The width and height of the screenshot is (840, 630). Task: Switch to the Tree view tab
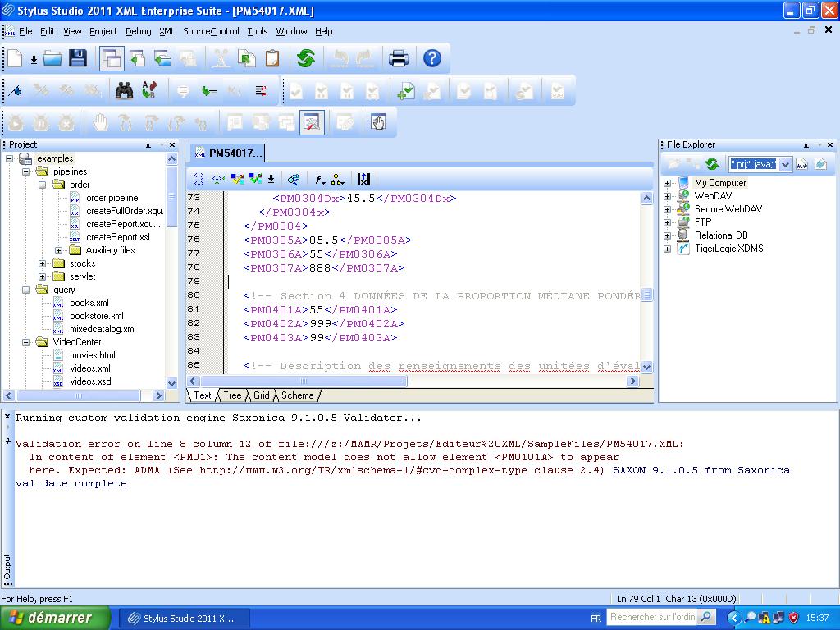(x=232, y=395)
